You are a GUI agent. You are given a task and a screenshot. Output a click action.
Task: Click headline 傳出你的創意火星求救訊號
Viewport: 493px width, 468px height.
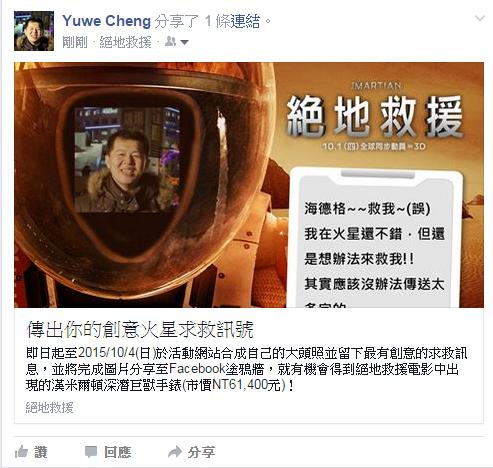click(140, 329)
